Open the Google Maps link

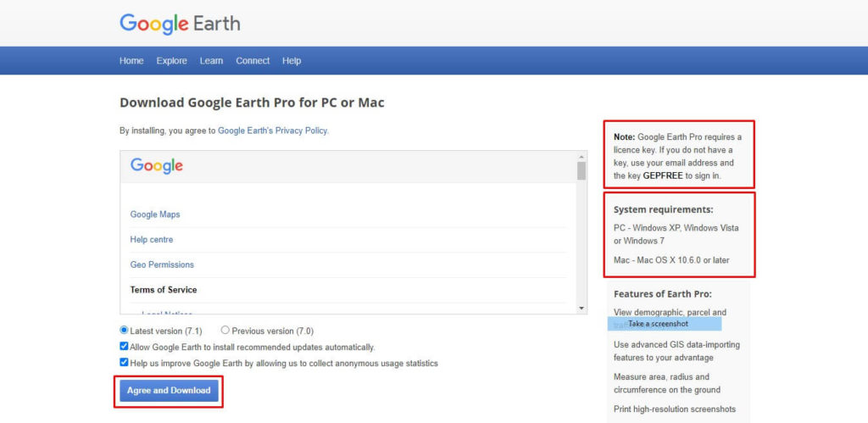(155, 214)
